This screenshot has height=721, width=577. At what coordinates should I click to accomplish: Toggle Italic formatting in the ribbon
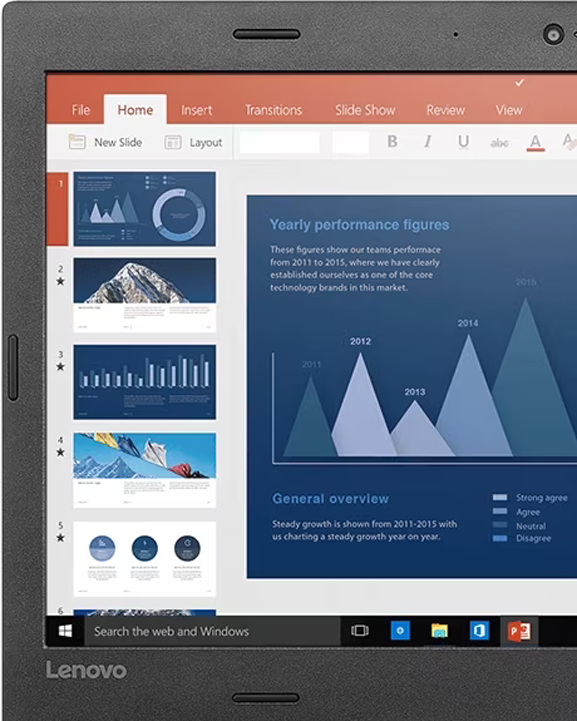tap(428, 142)
